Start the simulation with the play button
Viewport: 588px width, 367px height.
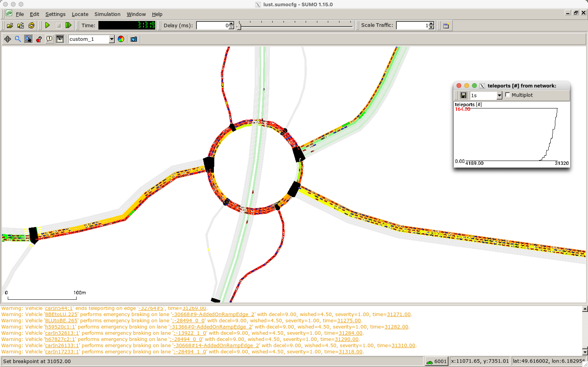click(48, 25)
